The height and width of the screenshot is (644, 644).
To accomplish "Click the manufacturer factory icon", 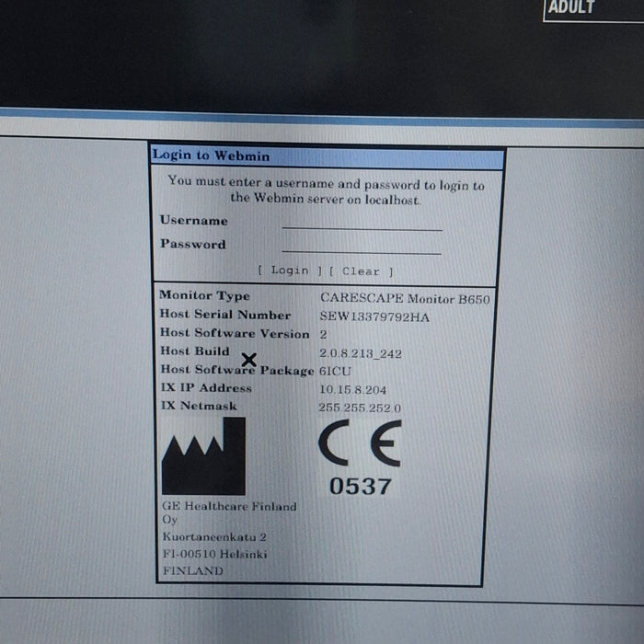I will coord(203,456).
